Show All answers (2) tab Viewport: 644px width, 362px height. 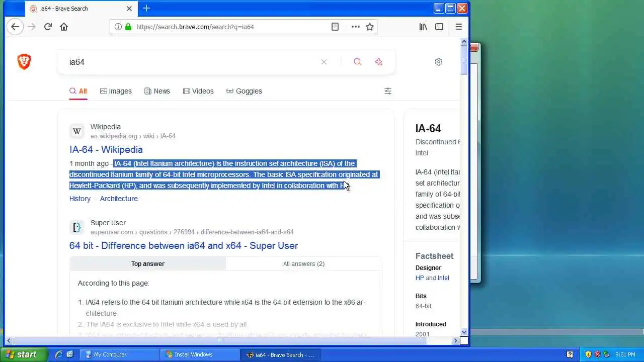coord(304,263)
